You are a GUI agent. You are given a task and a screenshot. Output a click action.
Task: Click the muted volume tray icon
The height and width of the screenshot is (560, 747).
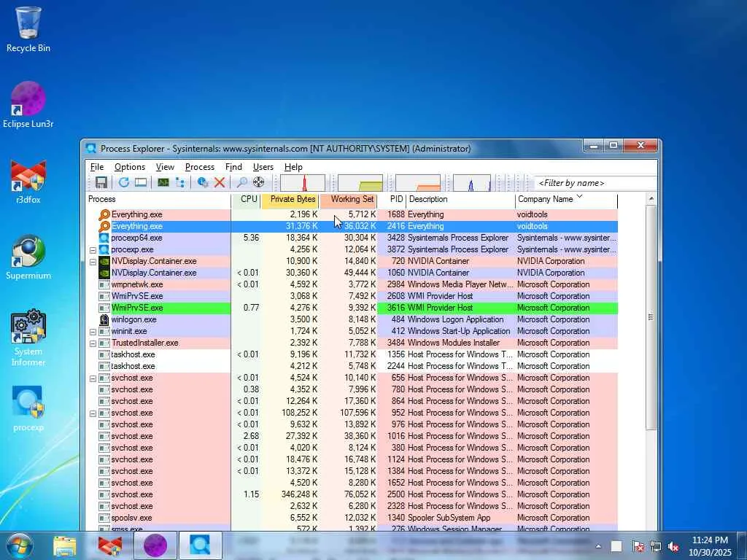coord(674,547)
